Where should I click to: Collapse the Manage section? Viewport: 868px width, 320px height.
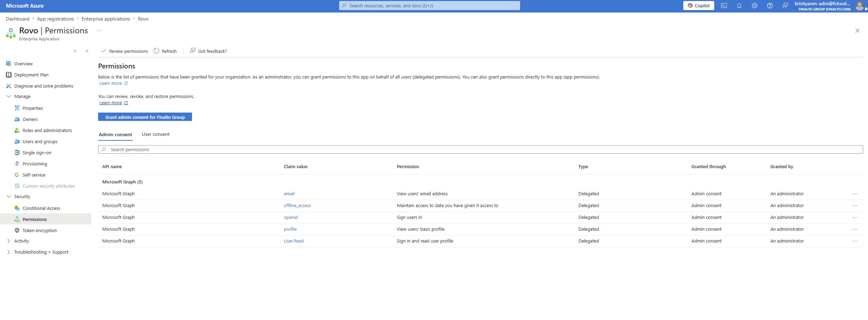coord(9,96)
